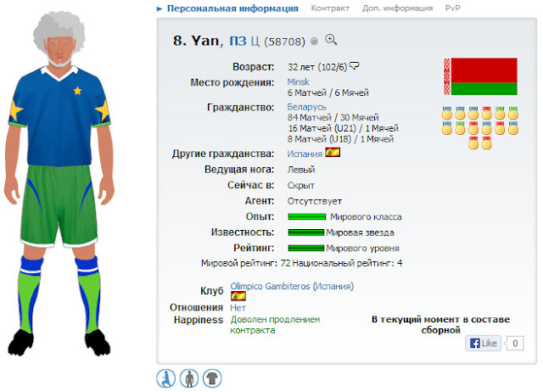The height and width of the screenshot is (392, 543).
Task: Click the Опыт green progress bar
Action: tap(307, 216)
